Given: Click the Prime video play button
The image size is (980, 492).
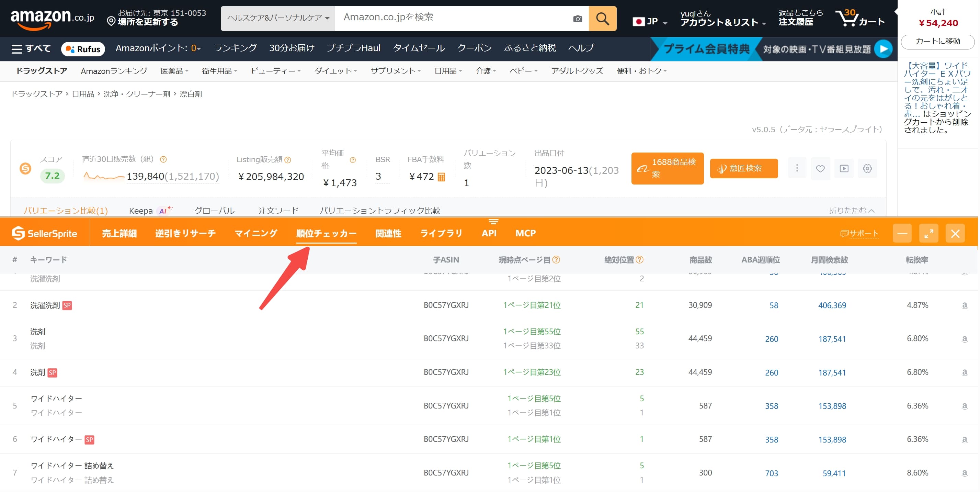Looking at the screenshot, I should 884,49.
